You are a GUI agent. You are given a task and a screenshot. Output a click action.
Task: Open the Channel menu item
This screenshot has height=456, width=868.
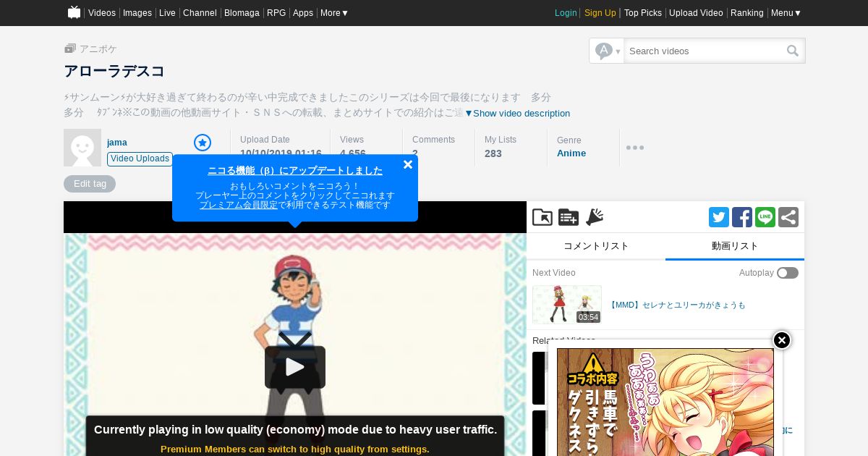click(x=200, y=13)
